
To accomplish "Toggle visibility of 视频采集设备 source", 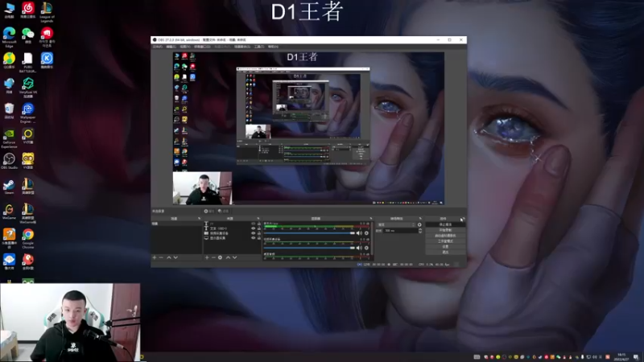I will coord(254,233).
